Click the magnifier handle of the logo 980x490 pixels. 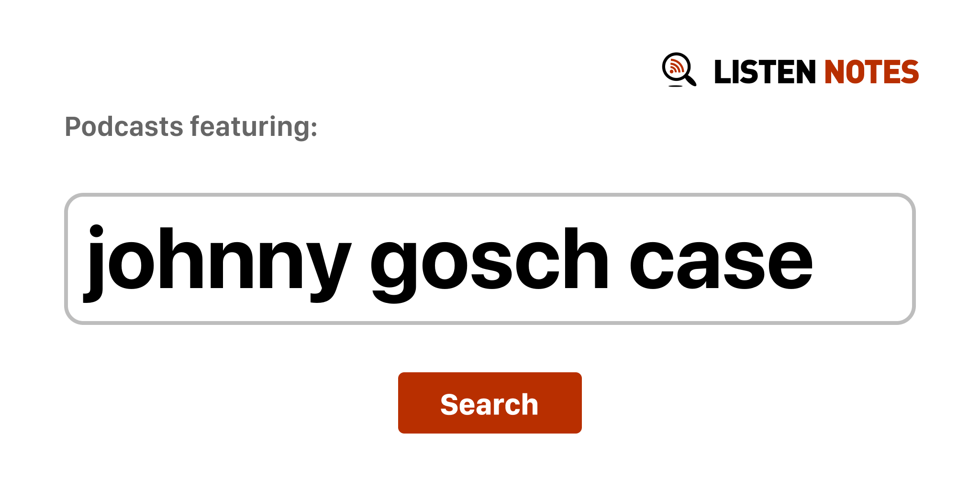[690, 80]
